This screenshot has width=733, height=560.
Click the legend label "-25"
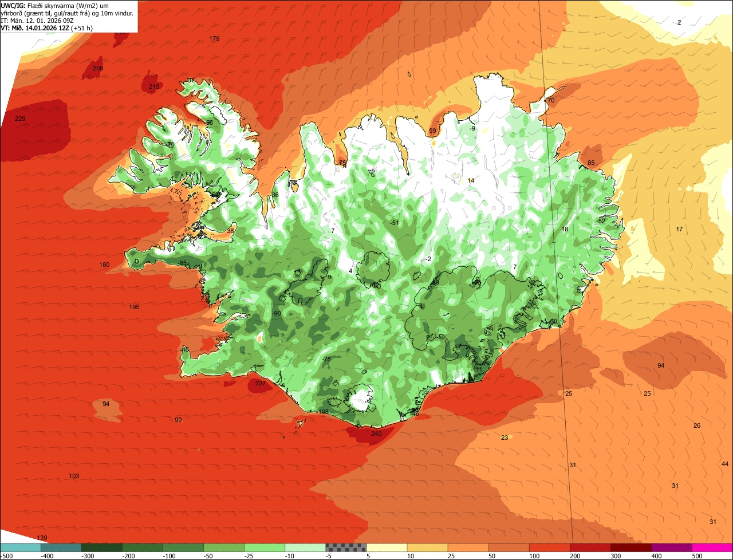tap(250, 556)
